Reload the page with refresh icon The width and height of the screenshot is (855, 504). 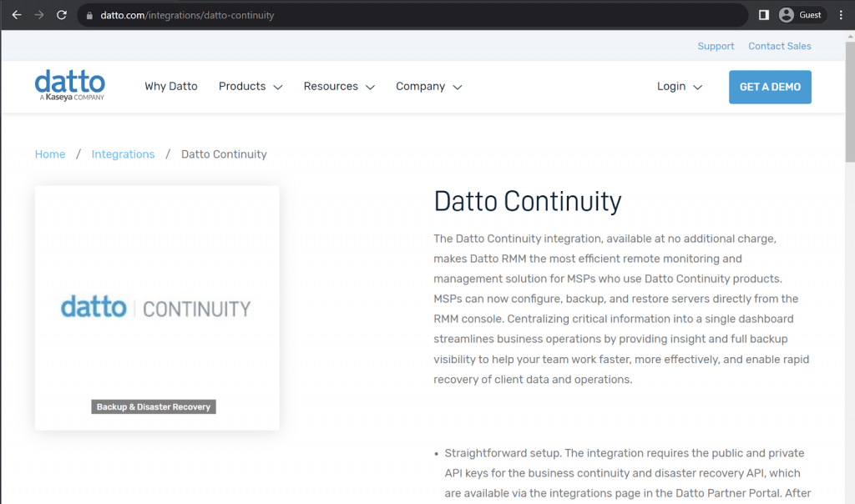point(62,15)
